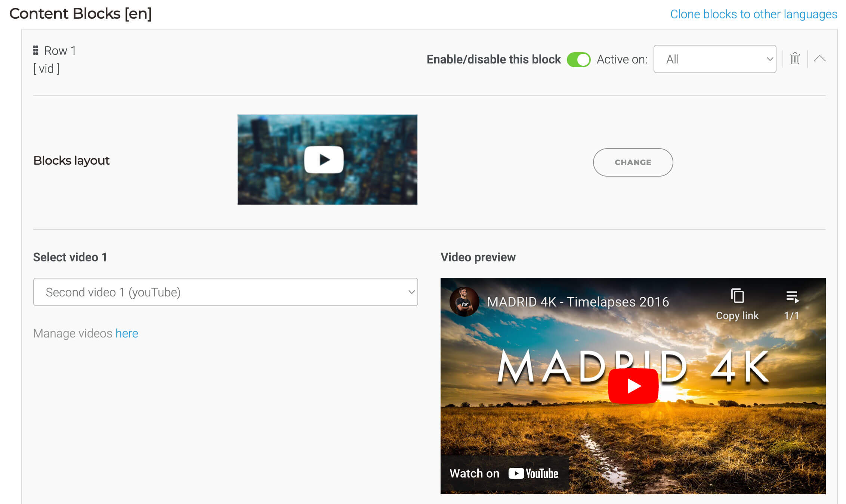Image resolution: width=846 pixels, height=504 pixels.
Task: Click the [ vid ] block type label
Action: click(46, 69)
